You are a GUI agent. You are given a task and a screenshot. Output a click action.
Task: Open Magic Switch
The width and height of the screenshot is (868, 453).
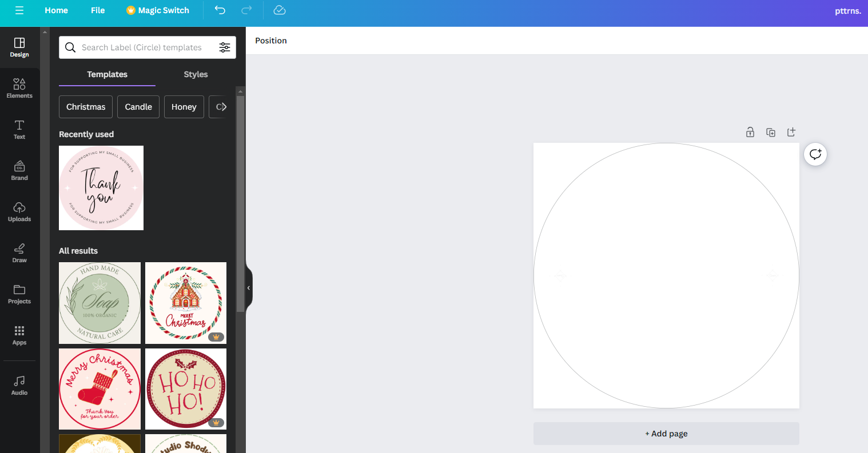[158, 10]
